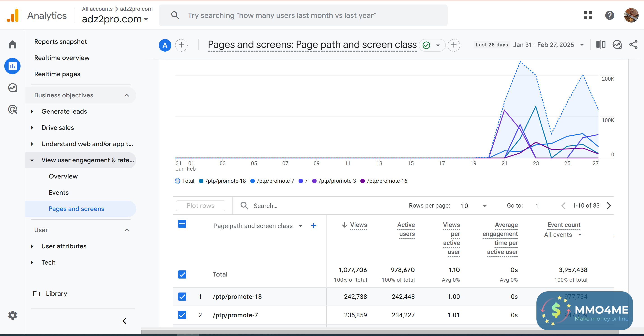Collapse View user engagement & retention topic
644x336 pixels.
tap(32, 160)
